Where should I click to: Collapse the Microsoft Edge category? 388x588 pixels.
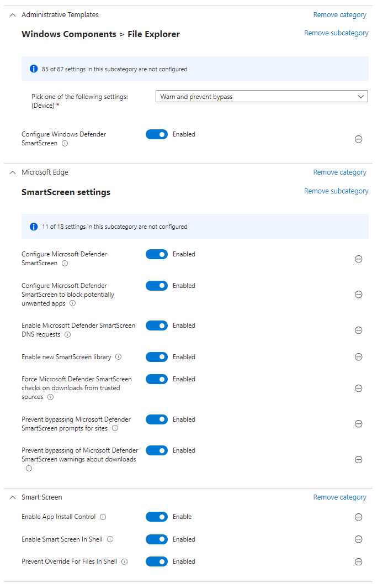(13, 172)
